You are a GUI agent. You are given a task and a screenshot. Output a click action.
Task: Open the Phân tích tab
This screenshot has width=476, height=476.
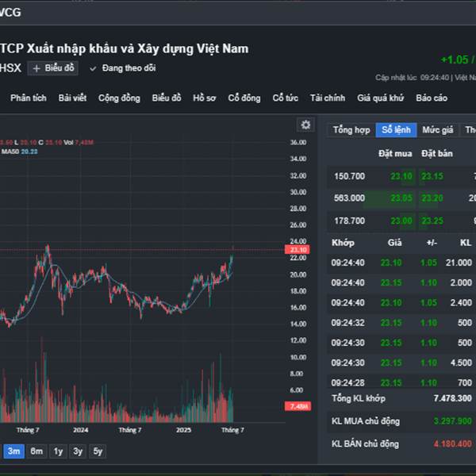coord(29,98)
